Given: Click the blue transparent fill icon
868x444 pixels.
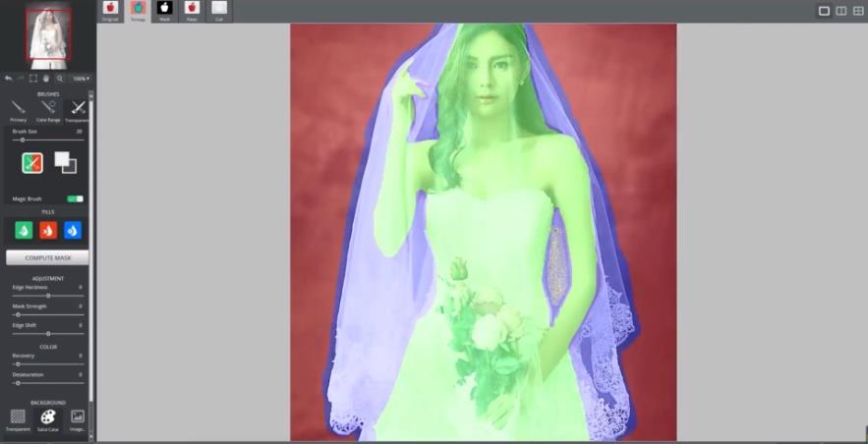Looking at the screenshot, I should click(x=73, y=230).
